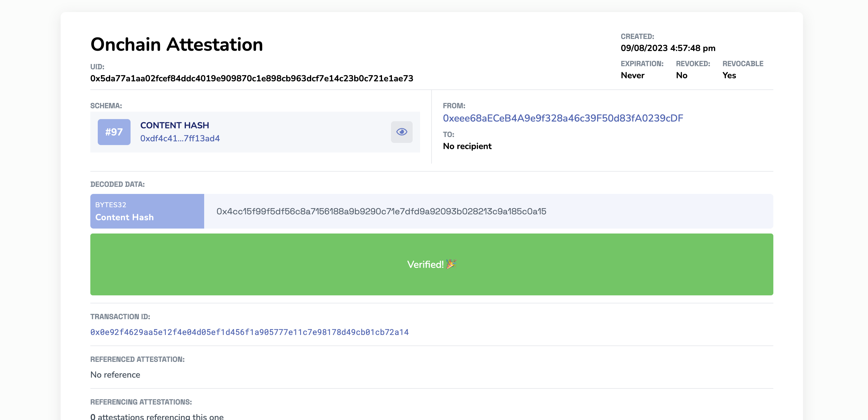
Task: Open transaction ID 0x0e92f4629aa5e... link
Action: click(x=249, y=332)
